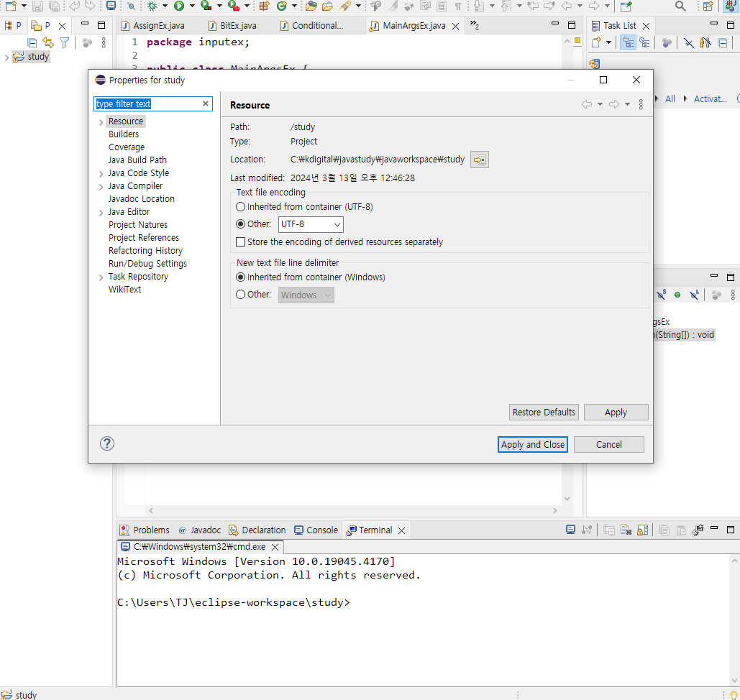Open the UTF-8 encoding combo box
Image resolution: width=740 pixels, height=700 pixels.
[311, 224]
